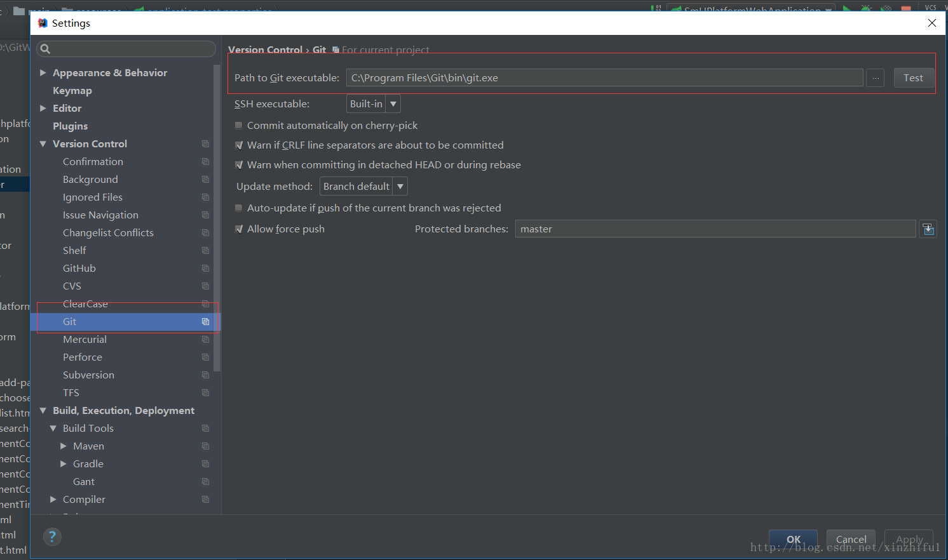Toggle Allow force push checkbox

[x=239, y=229]
